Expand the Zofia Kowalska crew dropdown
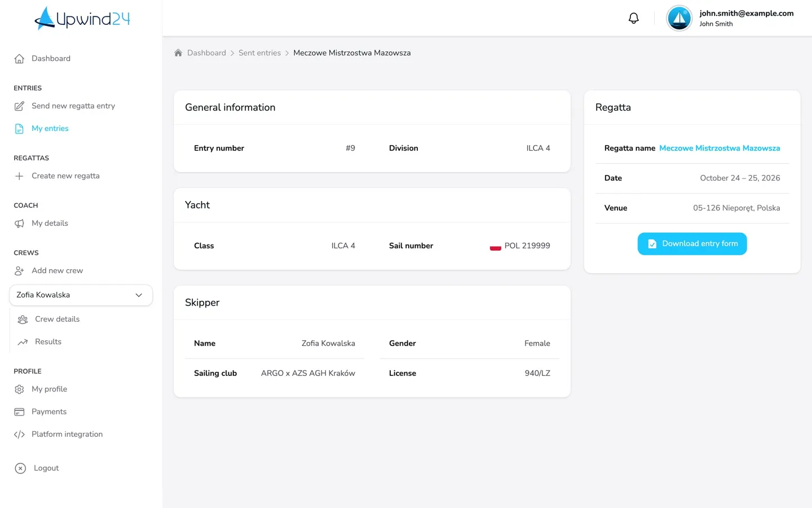The height and width of the screenshot is (508, 812). click(x=81, y=295)
